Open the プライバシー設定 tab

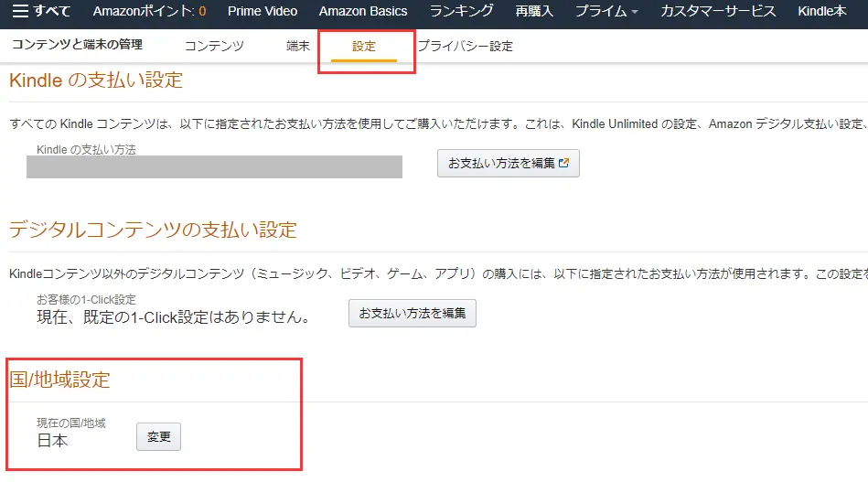[x=465, y=46]
